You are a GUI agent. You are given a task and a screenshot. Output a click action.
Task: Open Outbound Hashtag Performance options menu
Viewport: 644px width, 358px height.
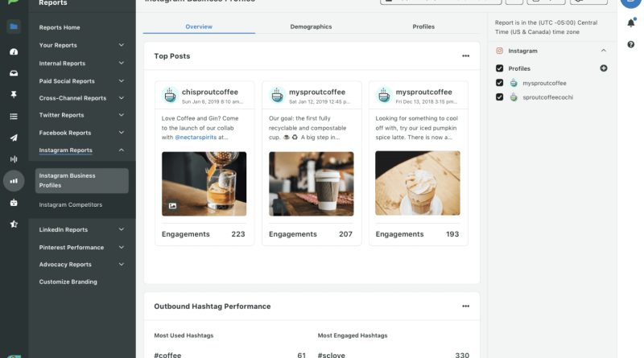pyautogui.click(x=465, y=307)
